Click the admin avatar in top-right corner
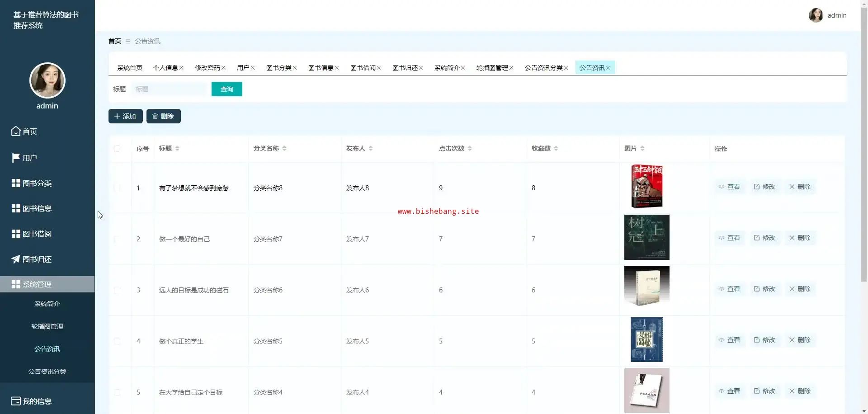Image resolution: width=868 pixels, height=414 pixels. tap(816, 15)
